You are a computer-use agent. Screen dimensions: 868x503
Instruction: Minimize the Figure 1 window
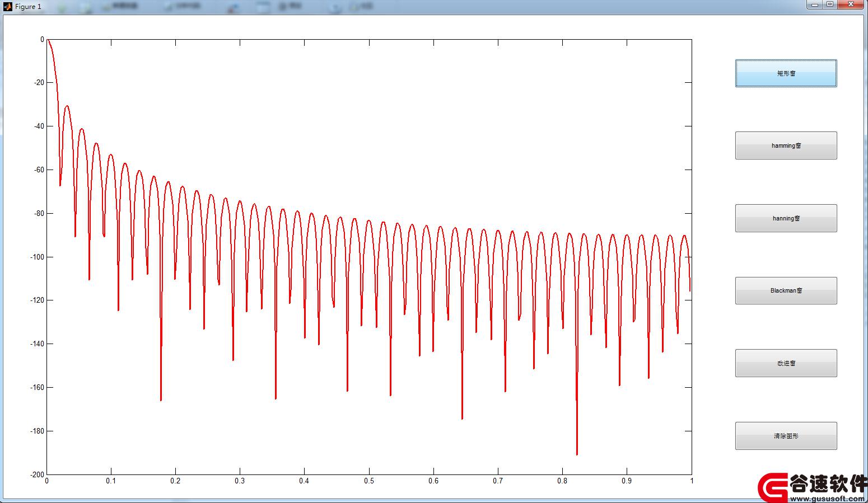815,4
